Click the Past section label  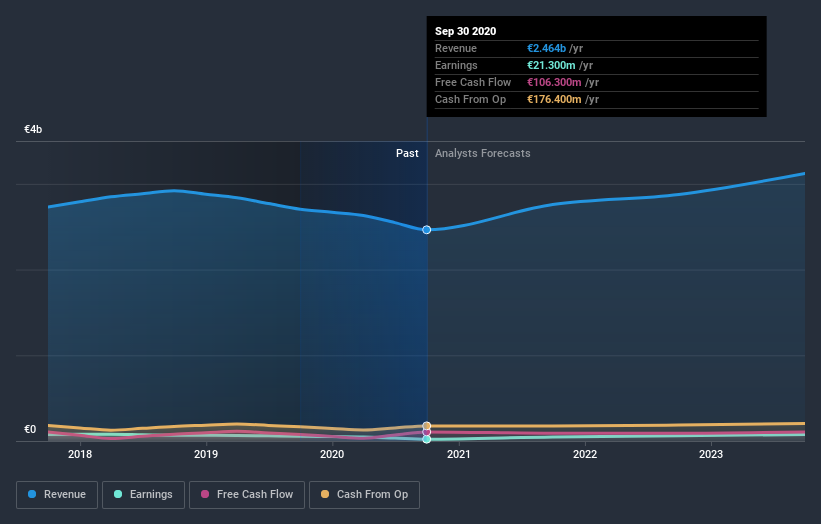coord(407,153)
